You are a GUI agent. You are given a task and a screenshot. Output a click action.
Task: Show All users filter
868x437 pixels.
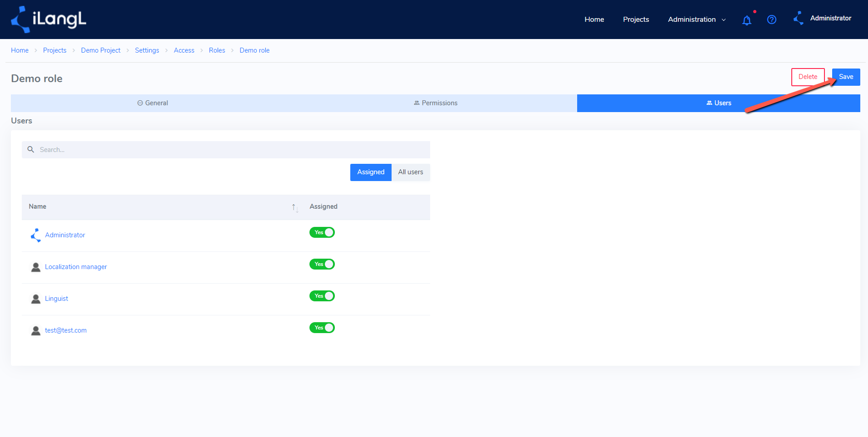tap(411, 172)
